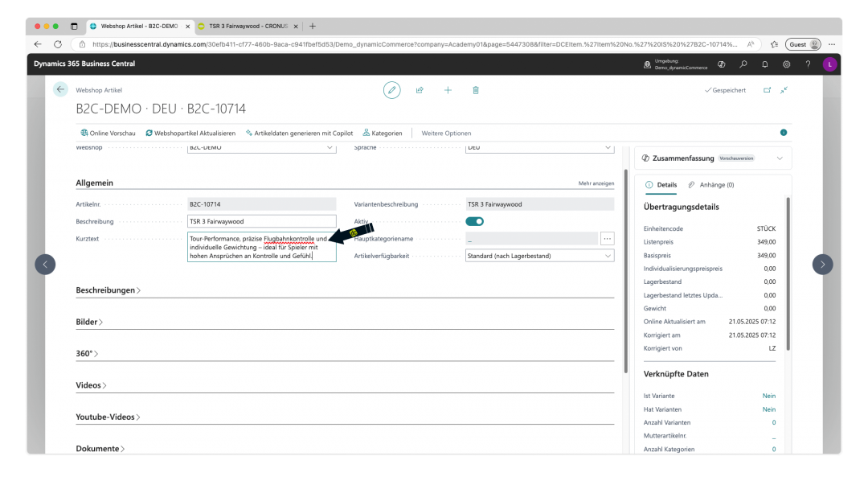The width and height of the screenshot is (868, 489).
Task: Open Weitere Optionen menu
Action: (x=446, y=133)
